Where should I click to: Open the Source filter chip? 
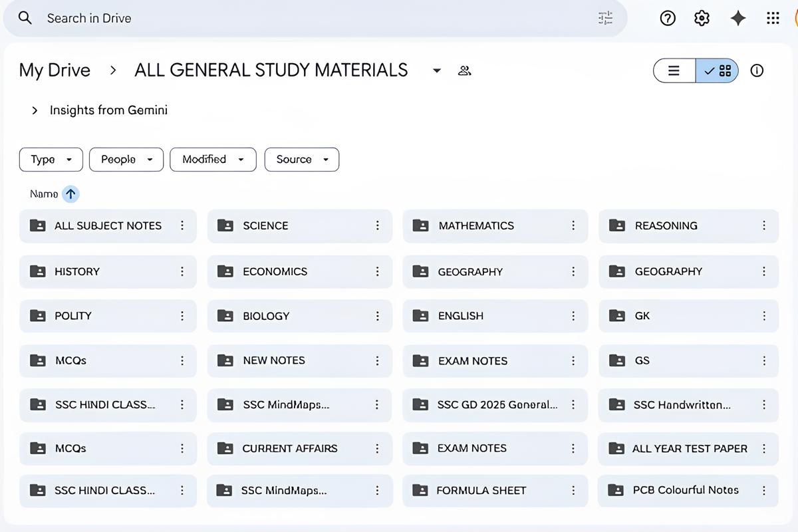302,160
